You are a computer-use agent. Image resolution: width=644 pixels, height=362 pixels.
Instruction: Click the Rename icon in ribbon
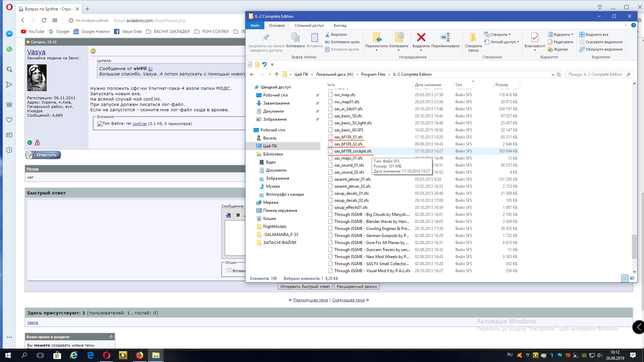[x=445, y=37]
